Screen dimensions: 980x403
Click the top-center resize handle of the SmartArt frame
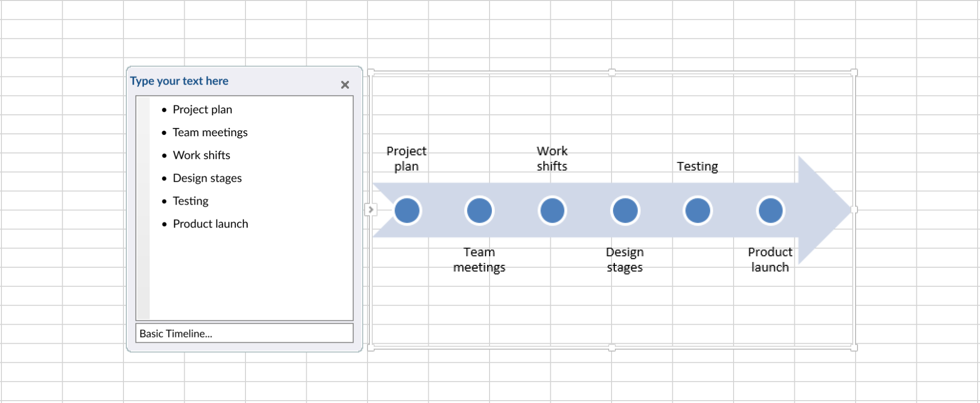coord(612,73)
